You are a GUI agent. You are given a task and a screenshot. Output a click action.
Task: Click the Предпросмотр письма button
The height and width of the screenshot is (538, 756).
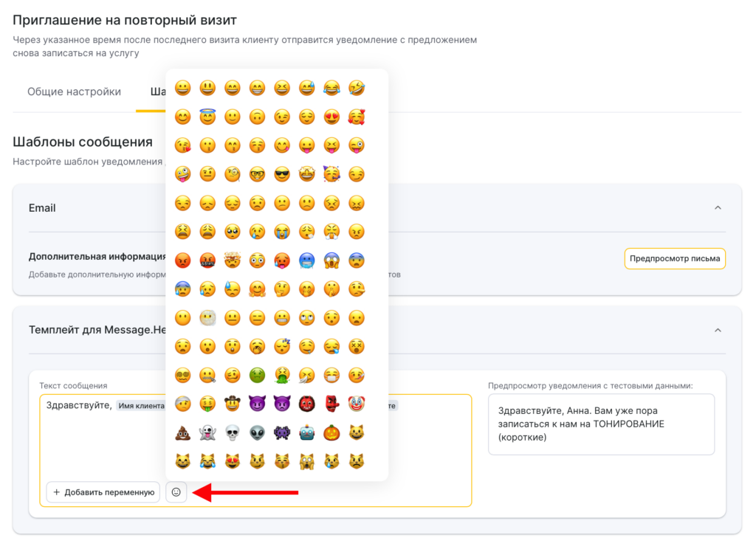pyautogui.click(x=675, y=259)
